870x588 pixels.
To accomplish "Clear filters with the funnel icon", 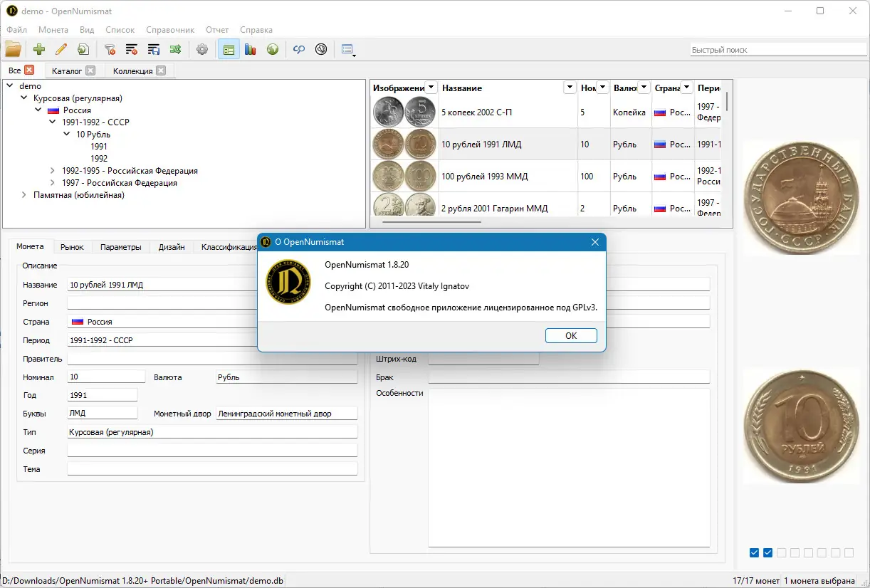I will [x=110, y=50].
